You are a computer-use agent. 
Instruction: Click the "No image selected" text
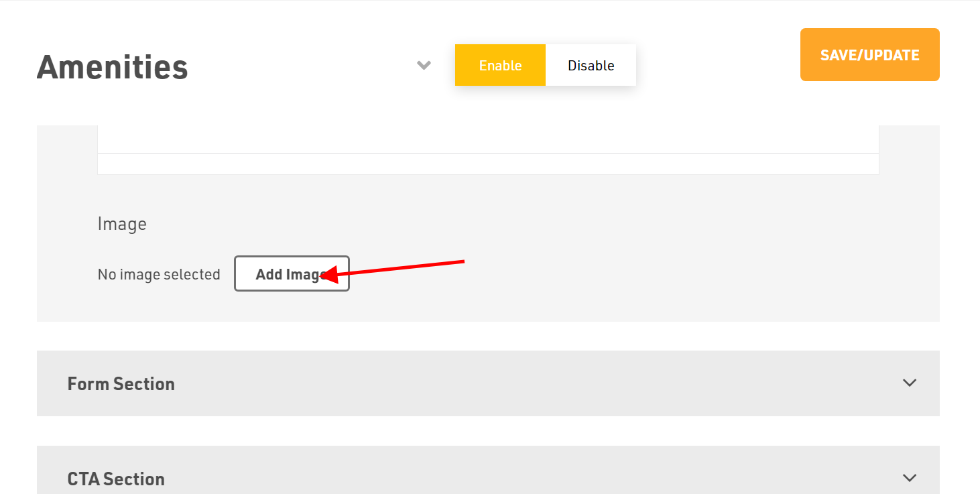[x=159, y=274]
